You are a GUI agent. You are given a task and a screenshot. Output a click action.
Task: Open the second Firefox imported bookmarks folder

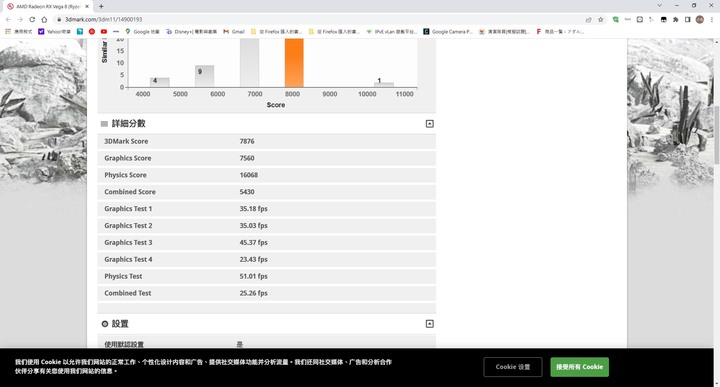coord(334,32)
